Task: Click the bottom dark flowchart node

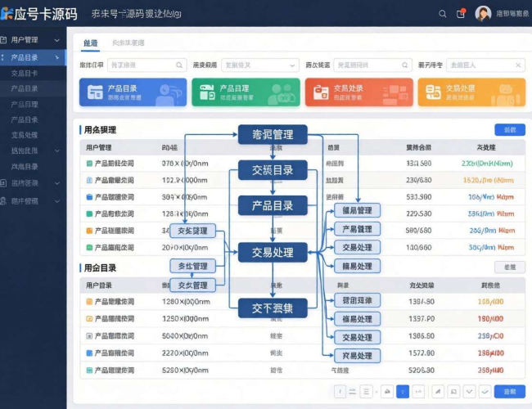Action: coord(273,308)
